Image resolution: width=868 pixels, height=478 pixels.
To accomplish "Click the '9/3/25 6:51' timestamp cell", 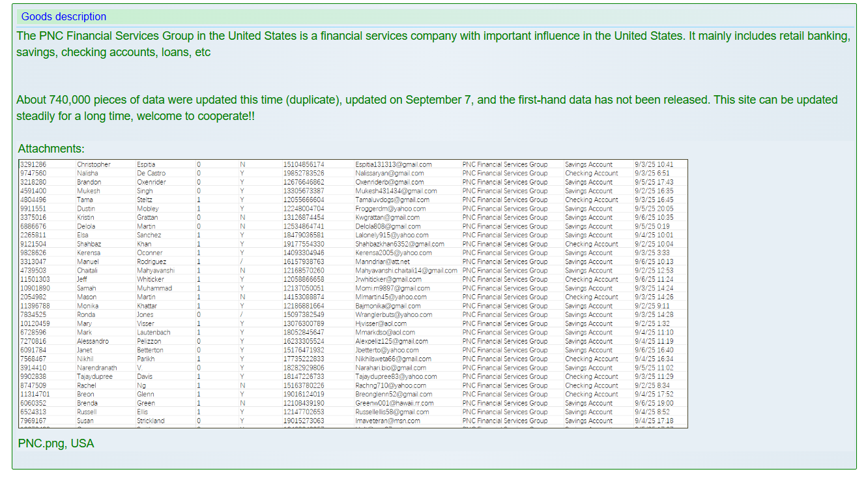I will 652,173.
